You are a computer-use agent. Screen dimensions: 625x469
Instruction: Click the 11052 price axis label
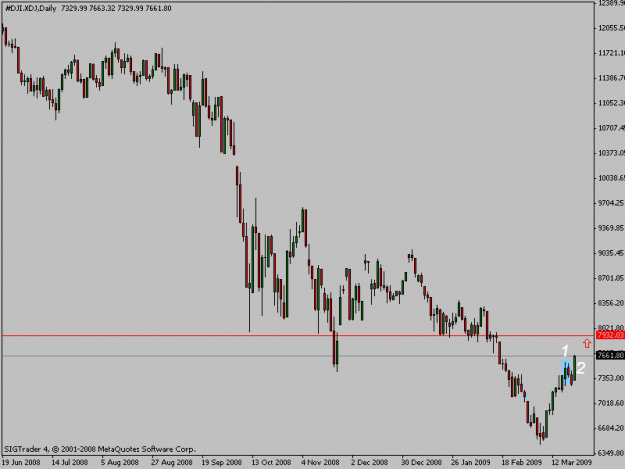(611, 103)
